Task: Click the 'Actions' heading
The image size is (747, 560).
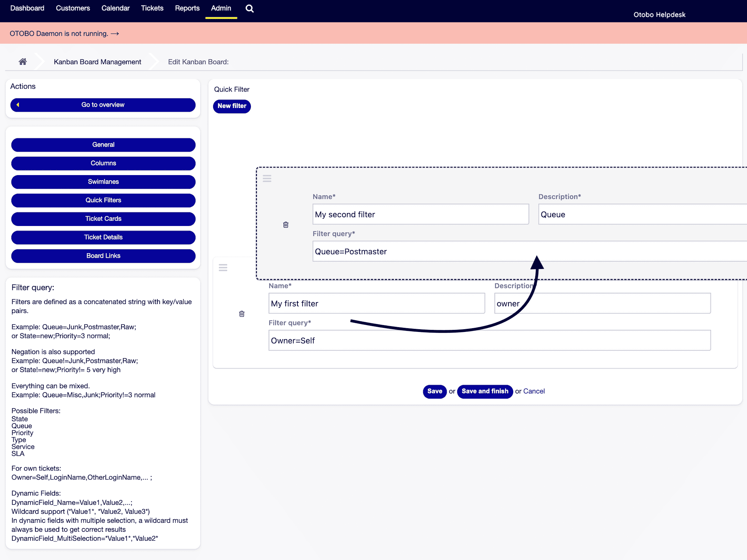Action: (x=23, y=86)
